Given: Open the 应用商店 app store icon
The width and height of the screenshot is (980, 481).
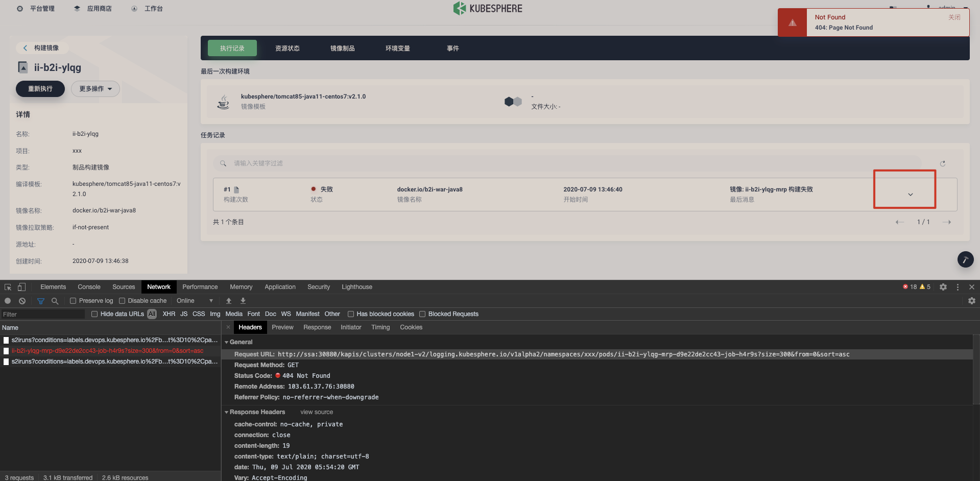Looking at the screenshot, I should point(77,8).
